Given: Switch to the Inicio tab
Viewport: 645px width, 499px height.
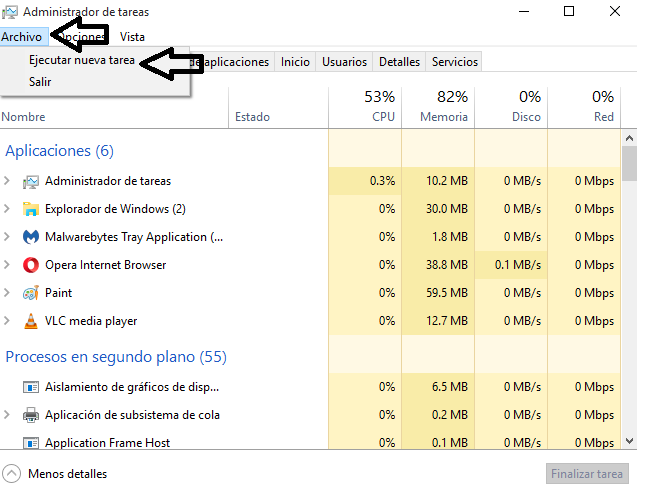Looking at the screenshot, I should click(295, 62).
